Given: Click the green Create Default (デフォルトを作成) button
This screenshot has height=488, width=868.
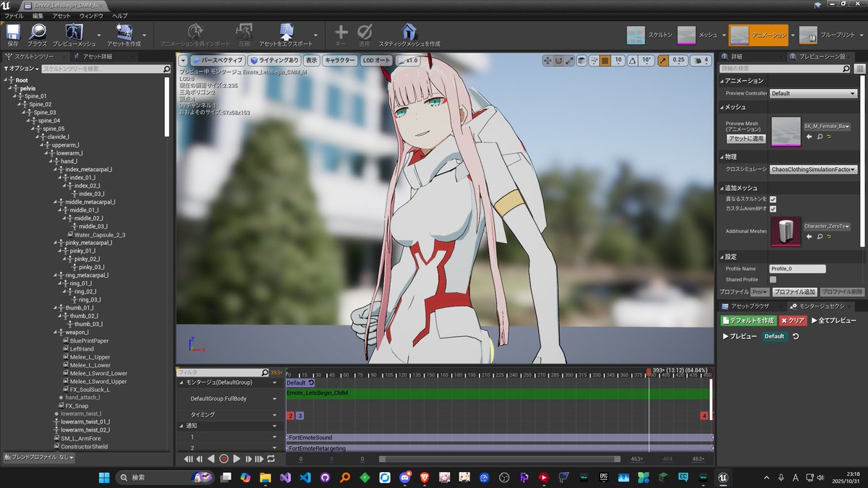Looking at the screenshot, I should coord(749,320).
